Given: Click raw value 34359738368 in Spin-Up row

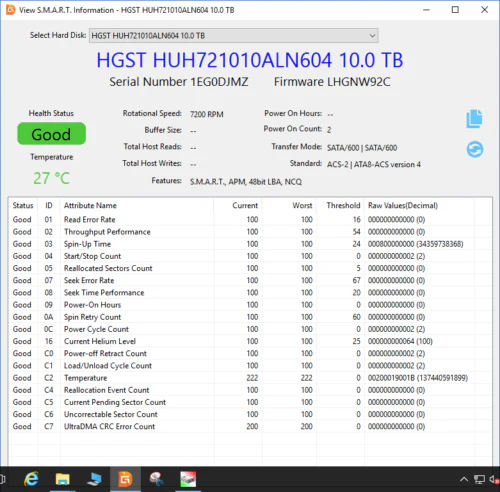Looking at the screenshot, I should tap(440, 244).
